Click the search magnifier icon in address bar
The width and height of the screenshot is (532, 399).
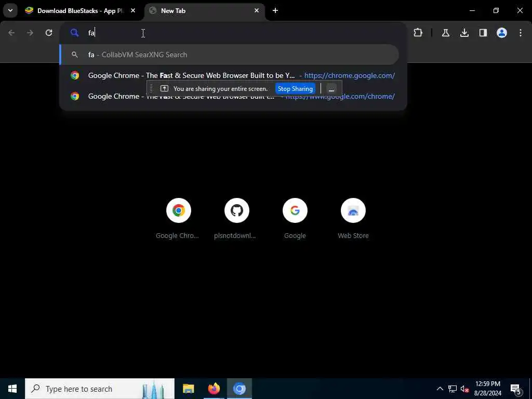click(74, 33)
